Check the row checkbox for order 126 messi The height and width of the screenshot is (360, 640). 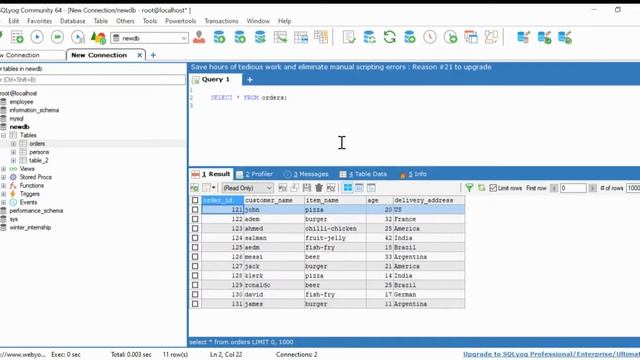tap(195, 257)
